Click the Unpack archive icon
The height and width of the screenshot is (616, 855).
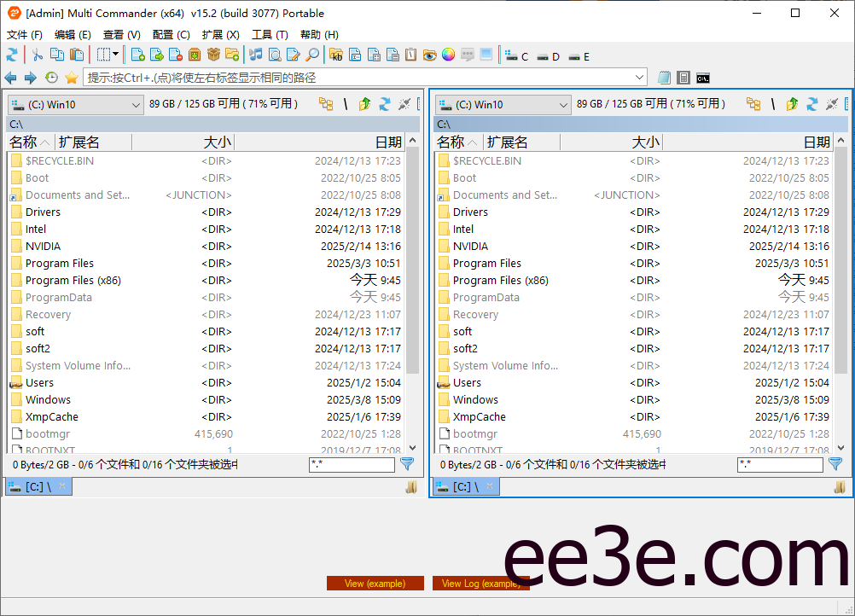pos(212,56)
